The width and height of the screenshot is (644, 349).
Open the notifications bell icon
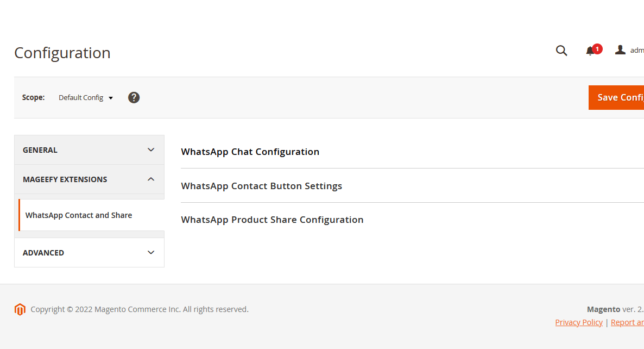tap(590, 51)
